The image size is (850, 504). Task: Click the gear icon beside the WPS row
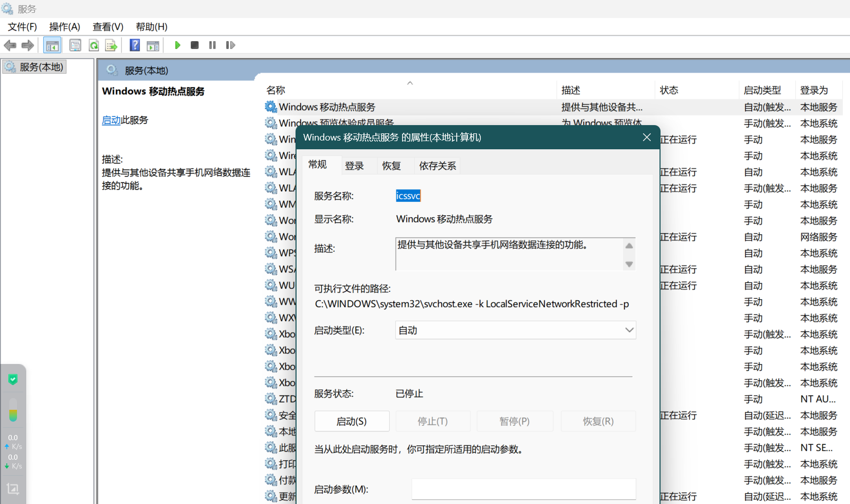[271, 253]
